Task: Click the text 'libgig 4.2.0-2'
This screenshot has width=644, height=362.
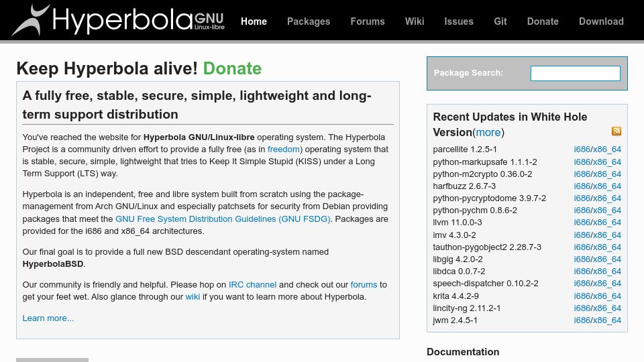Action: [x=458, y=259]
